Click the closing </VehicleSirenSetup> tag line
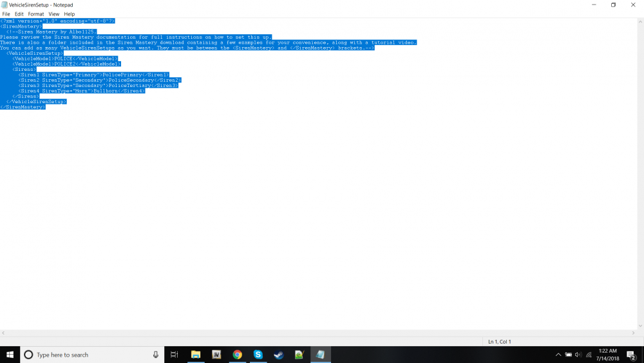 pos(36,101)
